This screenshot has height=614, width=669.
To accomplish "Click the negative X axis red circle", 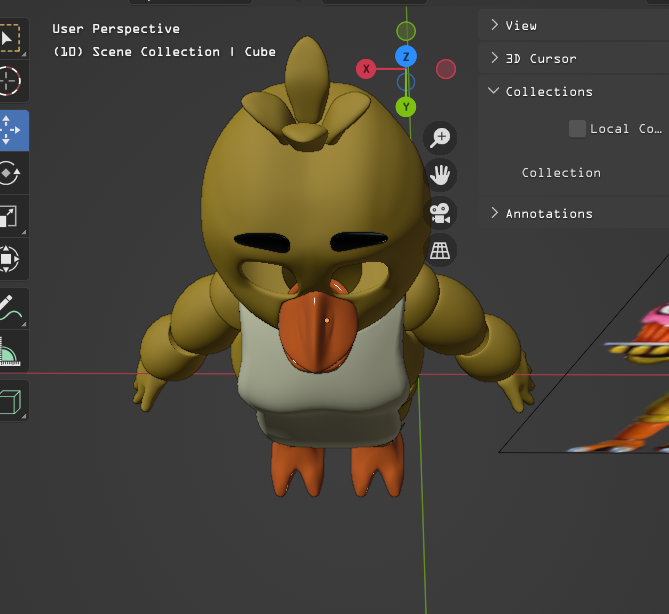I will [x=446, y=69].
